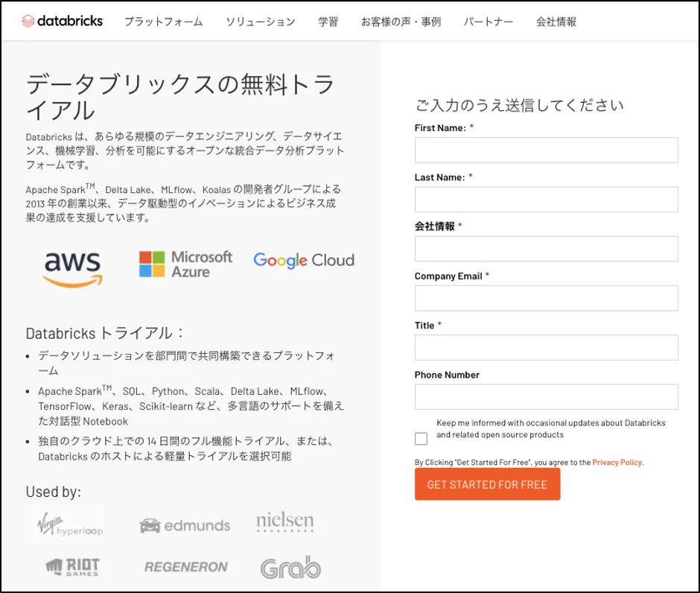Open the Privacy Policy link
Screen dimensions: 700x593
[617, 462]
